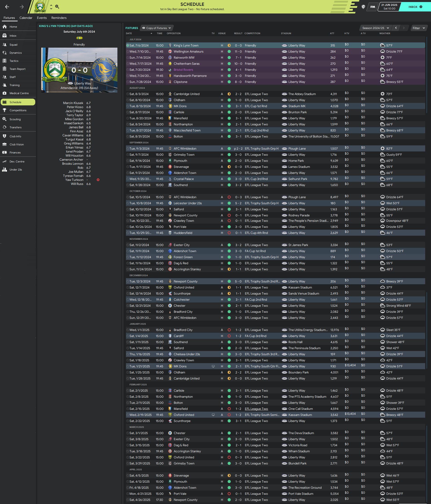Click the INBOX continue button
Screen dimensions: 431x504
click(x=415, y=7)
